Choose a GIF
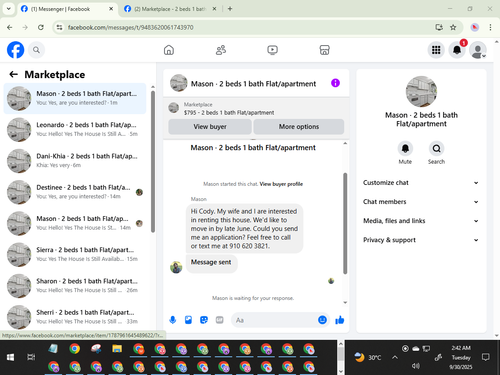This screenshot has height=375, width=500. pos(219,320)
